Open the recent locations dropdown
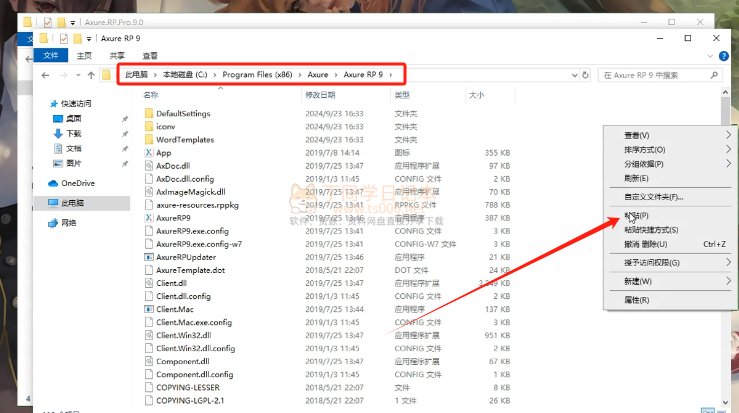The image size is (739, 413). pyautogui.click(x=78, y=75)
